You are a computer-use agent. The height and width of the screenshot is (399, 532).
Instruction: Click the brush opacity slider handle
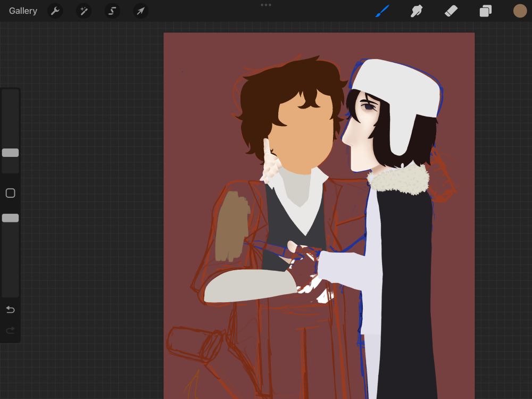coord(10,218)
